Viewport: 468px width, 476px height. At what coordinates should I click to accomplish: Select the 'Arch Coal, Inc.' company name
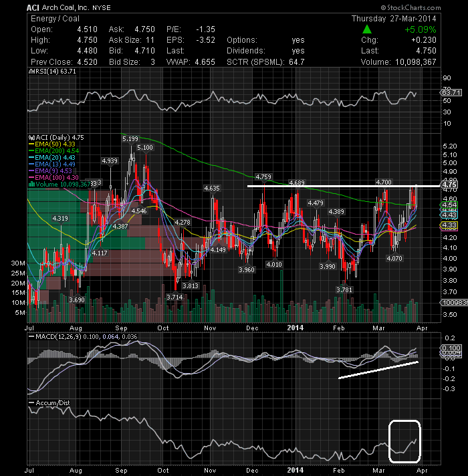pos(66,7)
